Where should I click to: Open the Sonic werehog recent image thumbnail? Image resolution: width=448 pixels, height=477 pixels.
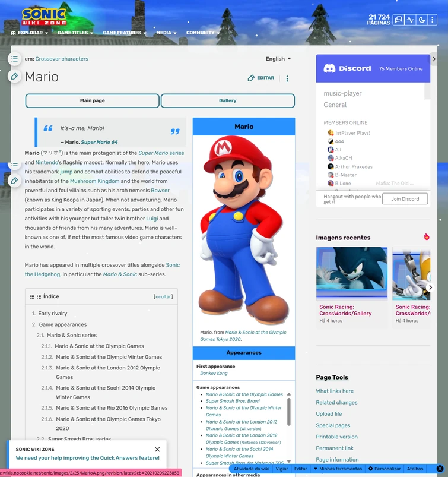pos(352,273)
